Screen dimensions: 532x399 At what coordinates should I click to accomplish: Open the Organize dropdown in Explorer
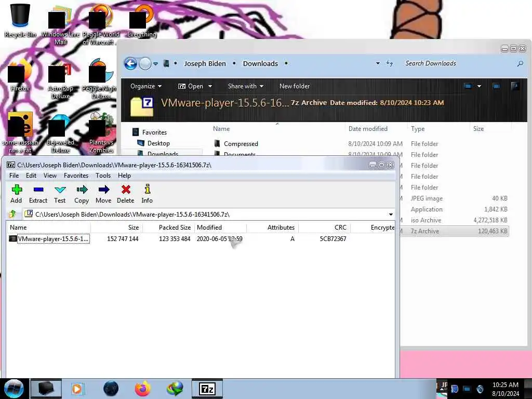coord(146,86)
